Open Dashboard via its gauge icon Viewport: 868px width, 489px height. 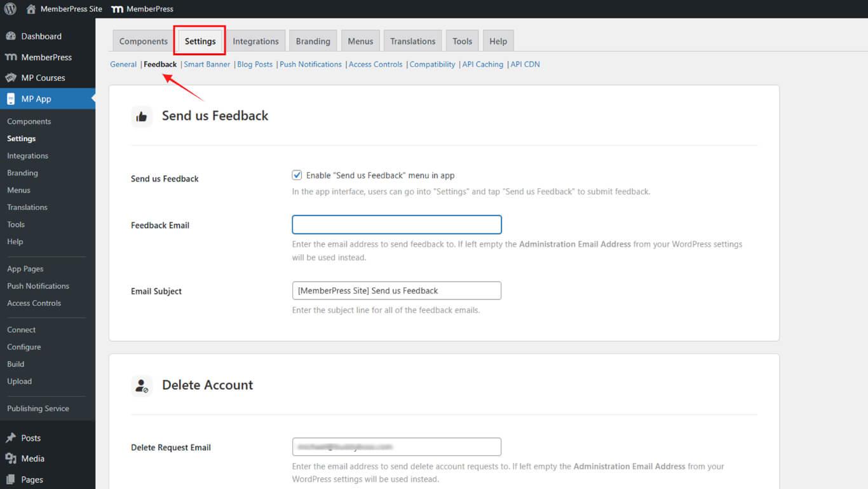point(11,36)
